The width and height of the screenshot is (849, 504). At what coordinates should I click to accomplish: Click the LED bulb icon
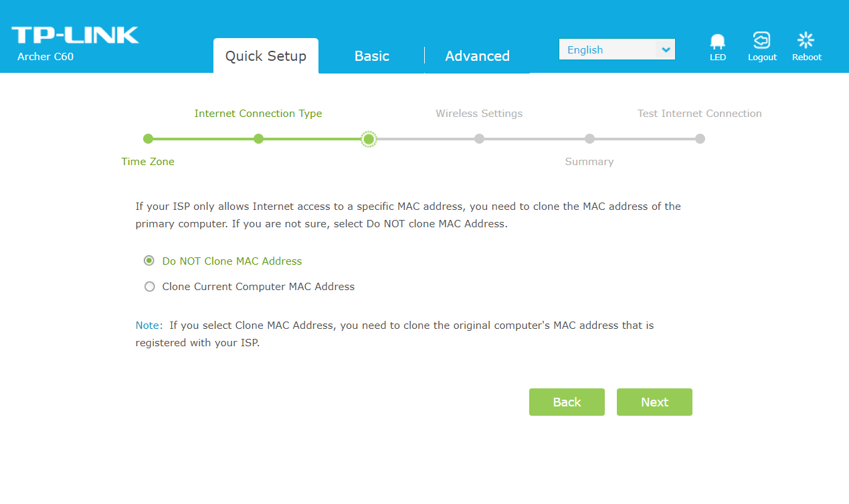[x=717, y=41]
